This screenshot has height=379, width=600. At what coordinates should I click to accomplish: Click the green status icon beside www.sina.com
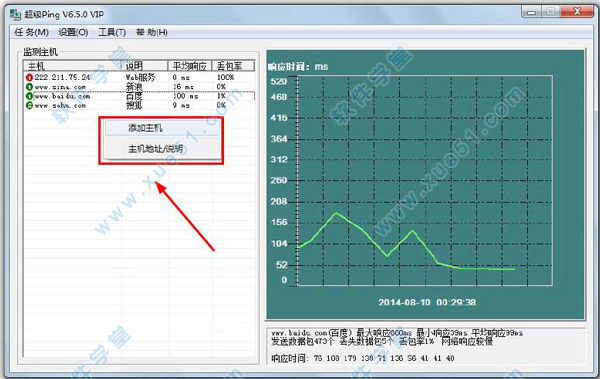[x=29, y=87]
